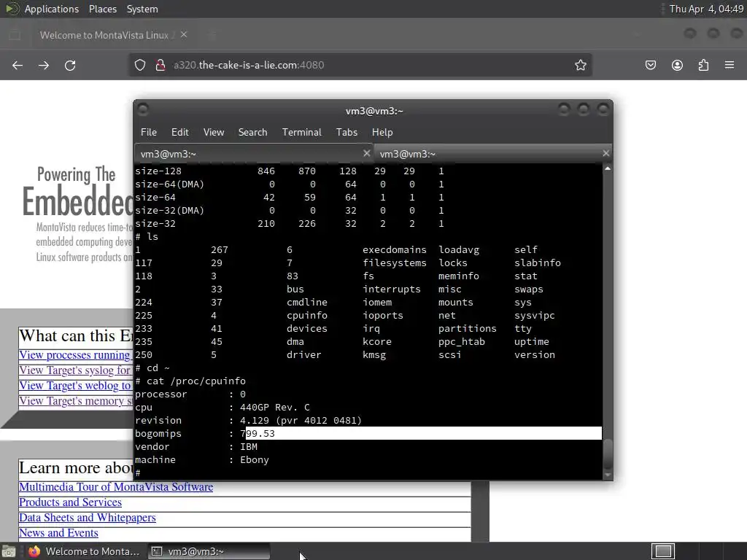Bookmark this page with the star

580,65
